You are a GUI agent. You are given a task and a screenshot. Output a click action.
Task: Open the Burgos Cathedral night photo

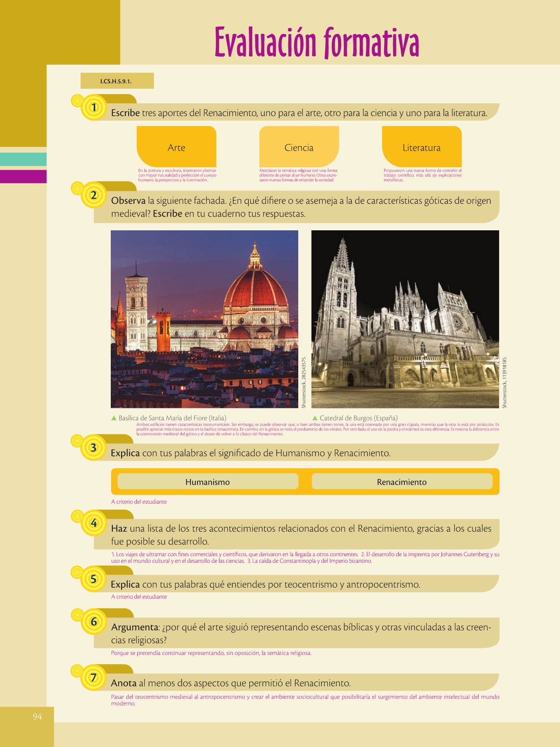tap(405, 319)
